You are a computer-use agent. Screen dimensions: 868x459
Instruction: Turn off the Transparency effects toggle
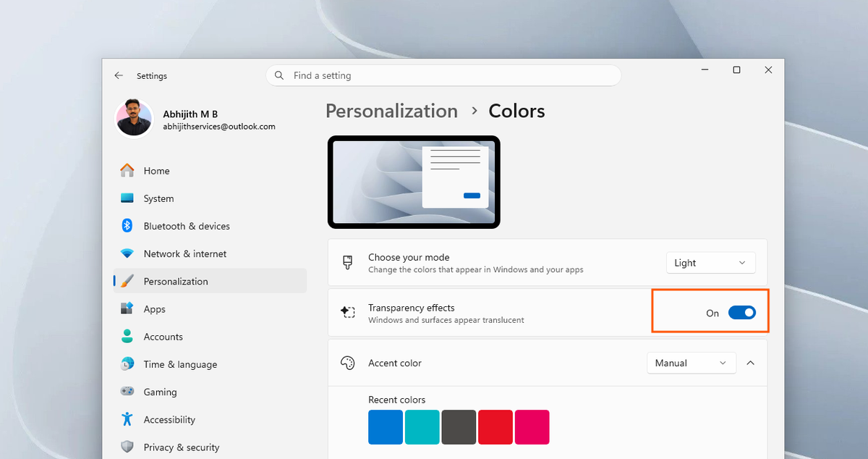pyautogui.click(x=742, y=313)
